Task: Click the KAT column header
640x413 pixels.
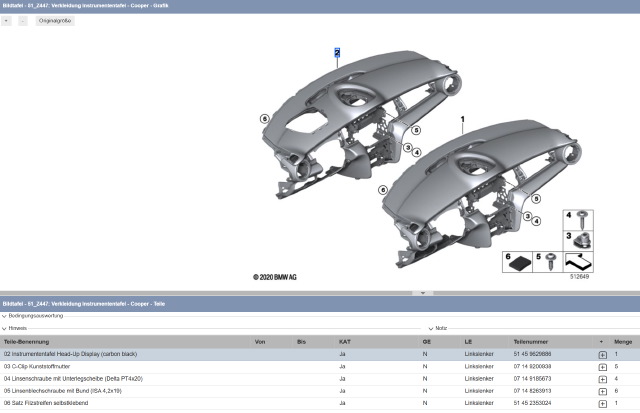Action: coord(345,342)
